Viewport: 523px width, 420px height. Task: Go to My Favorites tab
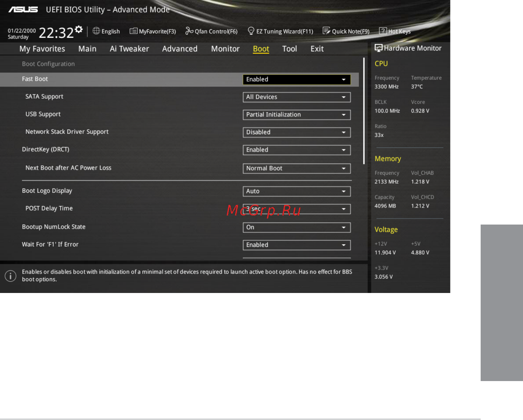point(42,49)
